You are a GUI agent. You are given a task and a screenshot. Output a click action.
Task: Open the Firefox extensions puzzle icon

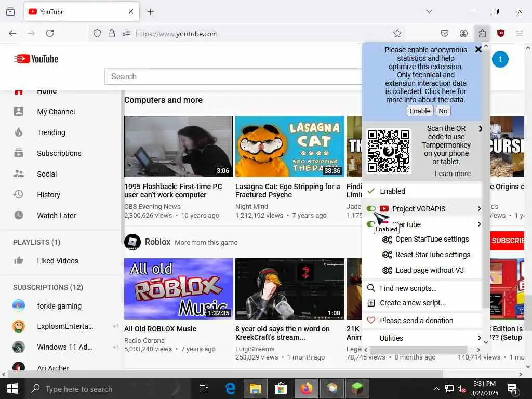point(482,33)
